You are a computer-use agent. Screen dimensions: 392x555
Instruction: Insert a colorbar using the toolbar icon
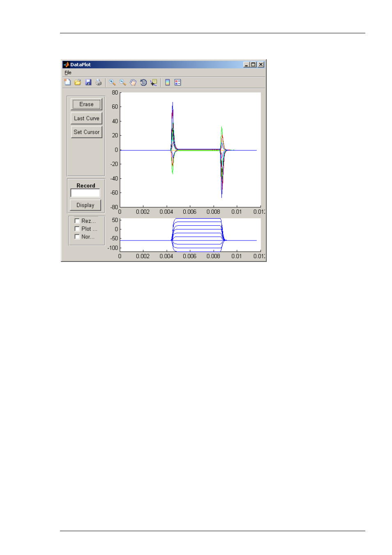[167, 82]
